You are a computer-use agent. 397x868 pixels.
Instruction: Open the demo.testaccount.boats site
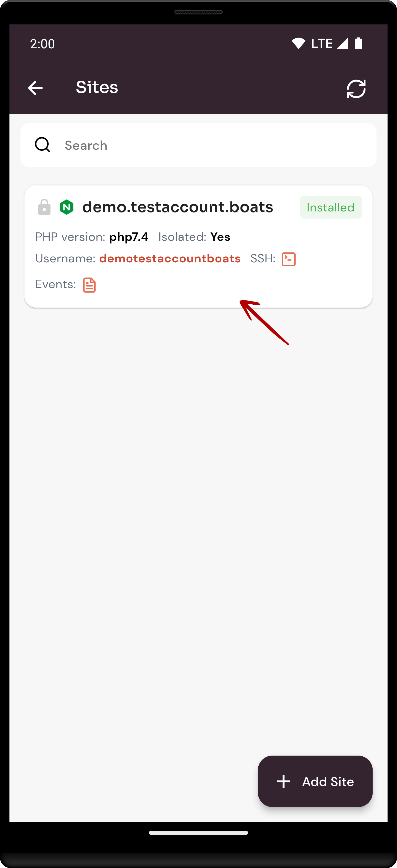[x=177, y=207]
